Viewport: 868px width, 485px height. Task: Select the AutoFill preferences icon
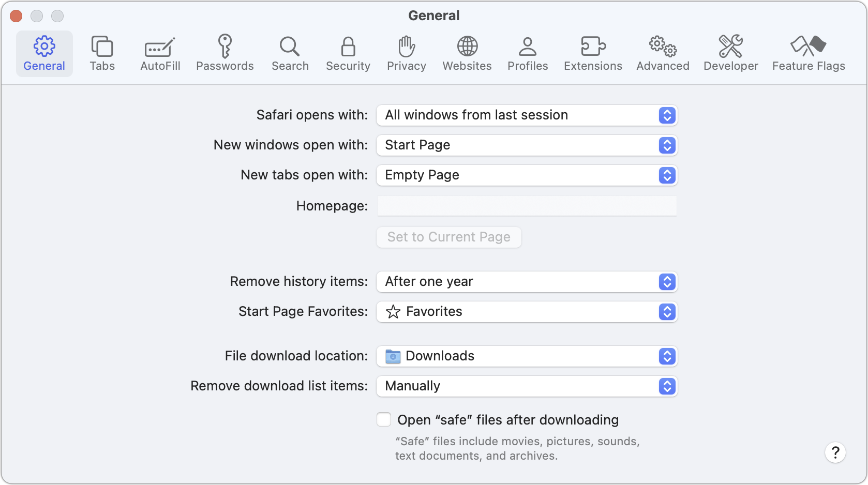click(x=160, y=52)
